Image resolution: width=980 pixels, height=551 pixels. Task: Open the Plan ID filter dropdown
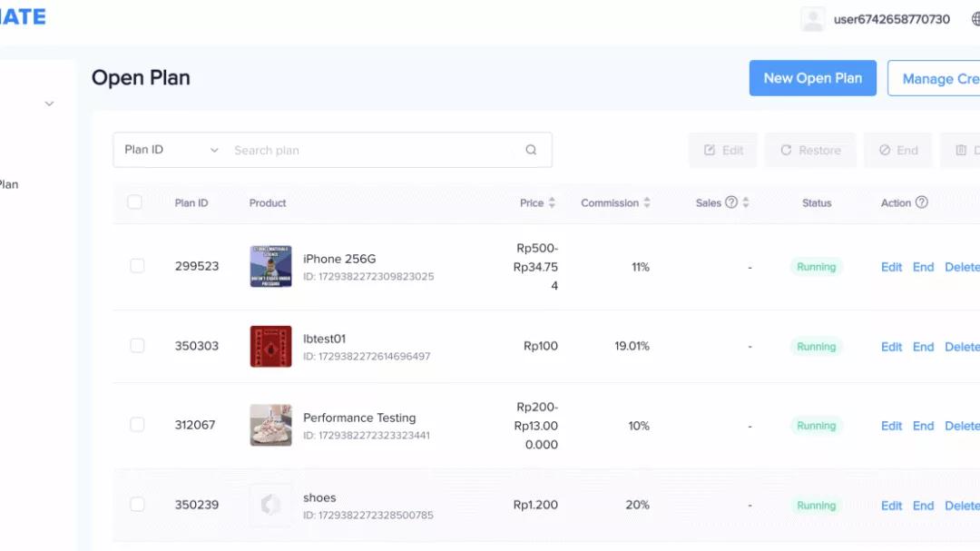point(169,149)
